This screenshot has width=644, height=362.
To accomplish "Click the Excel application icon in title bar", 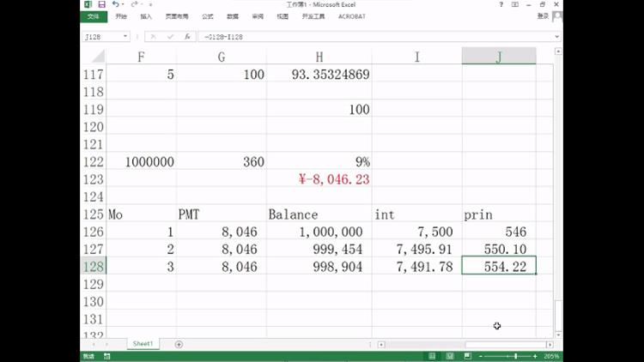I will pyautogui.click(x=88, y=4).
